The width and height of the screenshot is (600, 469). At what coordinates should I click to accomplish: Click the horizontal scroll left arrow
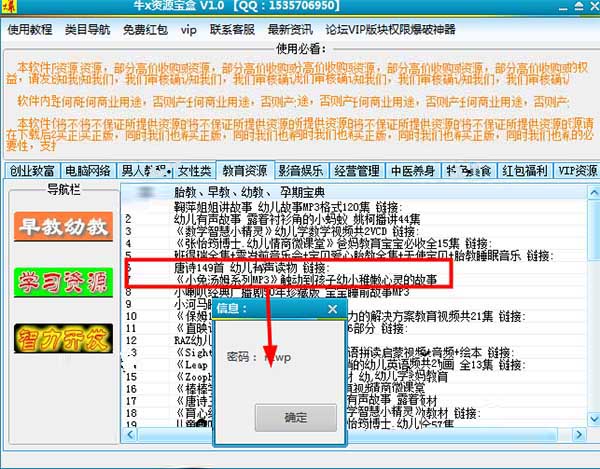pos(130,435)
